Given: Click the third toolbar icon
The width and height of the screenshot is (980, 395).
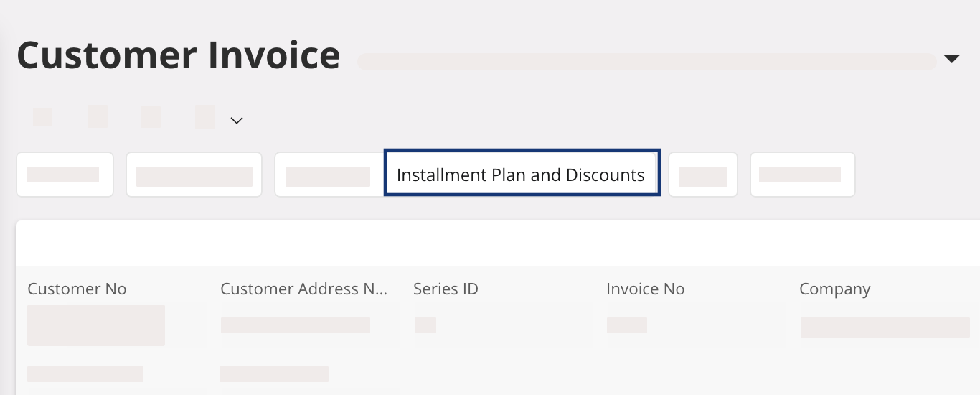Looking at the screenshot, I should click(151, 116).
